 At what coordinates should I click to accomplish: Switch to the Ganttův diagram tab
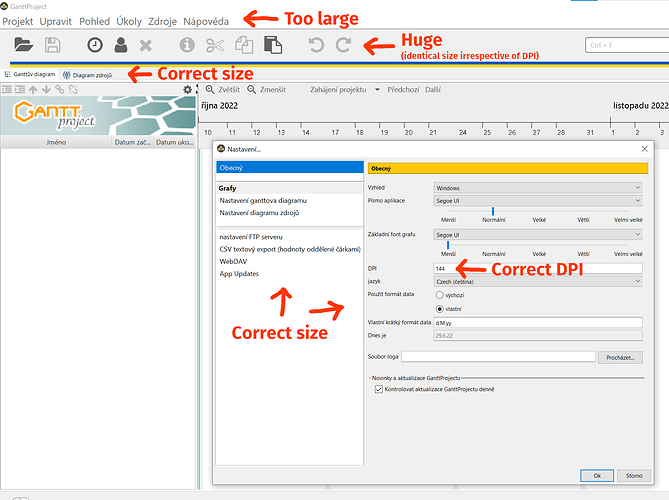pyautogui.click(x=30, y=74)
